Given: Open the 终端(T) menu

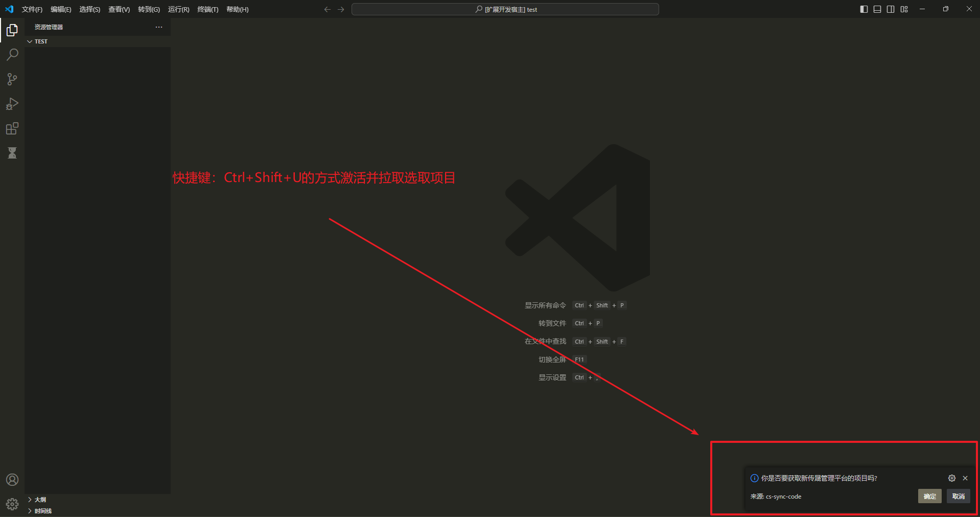Looking at the screenshot, I should [207, 9].
